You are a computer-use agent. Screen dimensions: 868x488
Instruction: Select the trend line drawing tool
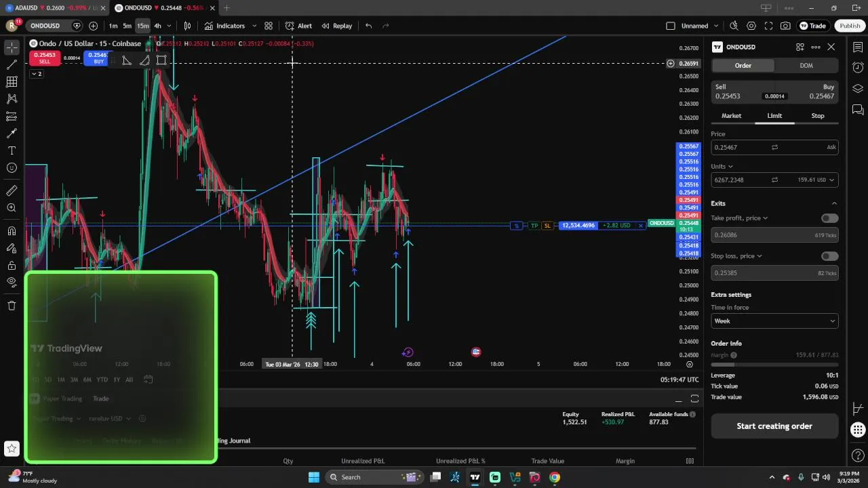[x=12, y=64]
